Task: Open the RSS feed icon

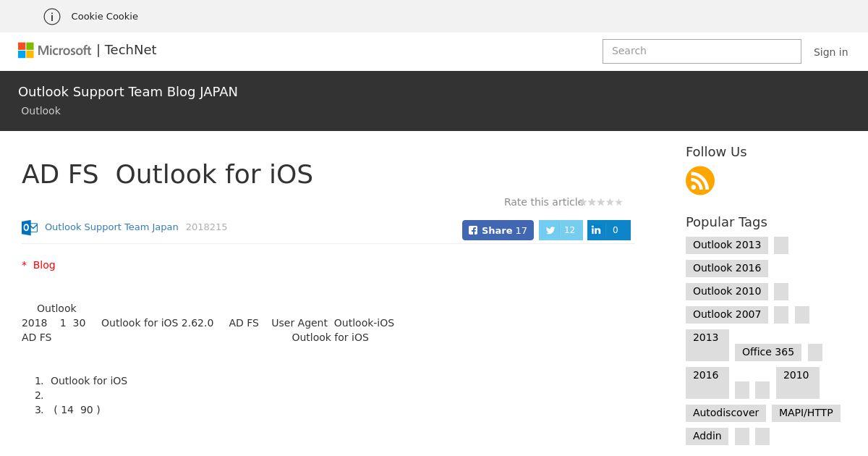Action: pyautogui.click(x=700, y=181)
